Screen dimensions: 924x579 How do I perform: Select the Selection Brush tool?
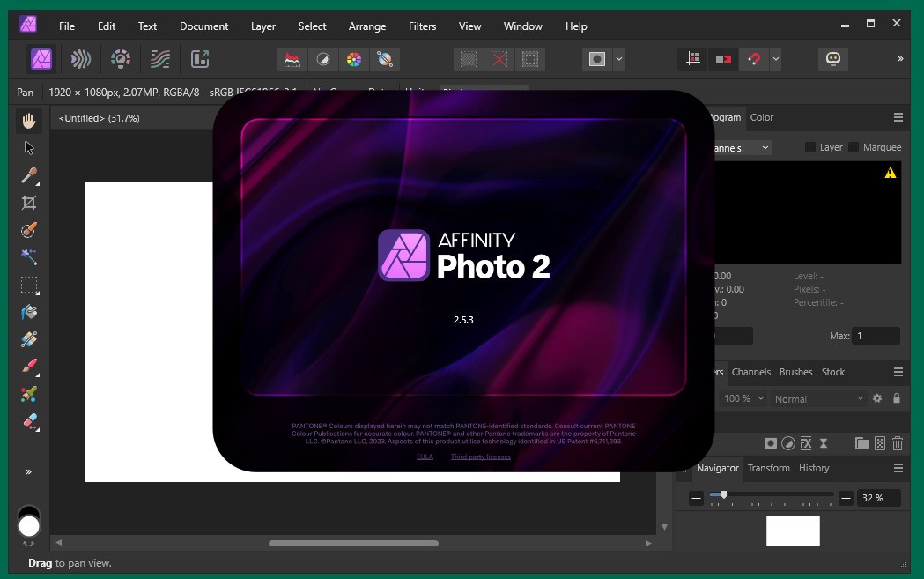click(29, 230)
